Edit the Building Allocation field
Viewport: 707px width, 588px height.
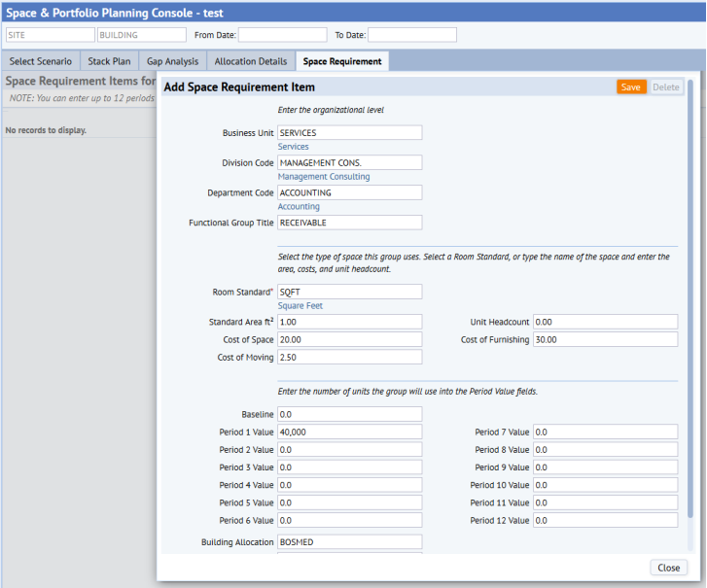pos(349,542)
